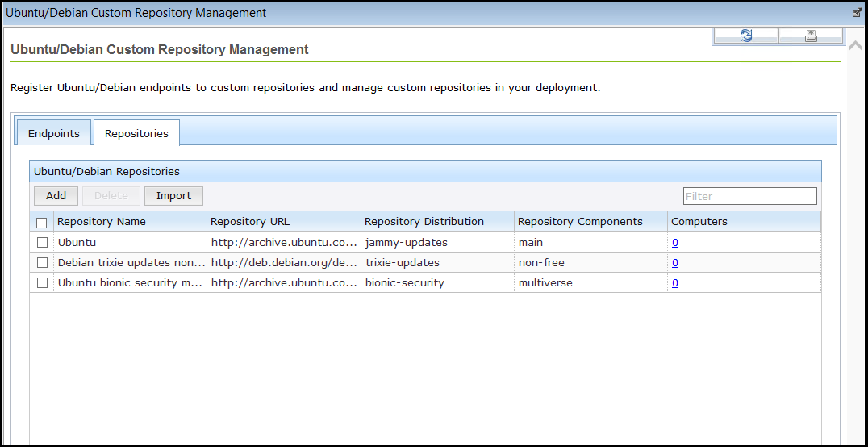Sort by Repository Name column header
Viewport: 868px width, 447px height.
click(x=130, y=222)
